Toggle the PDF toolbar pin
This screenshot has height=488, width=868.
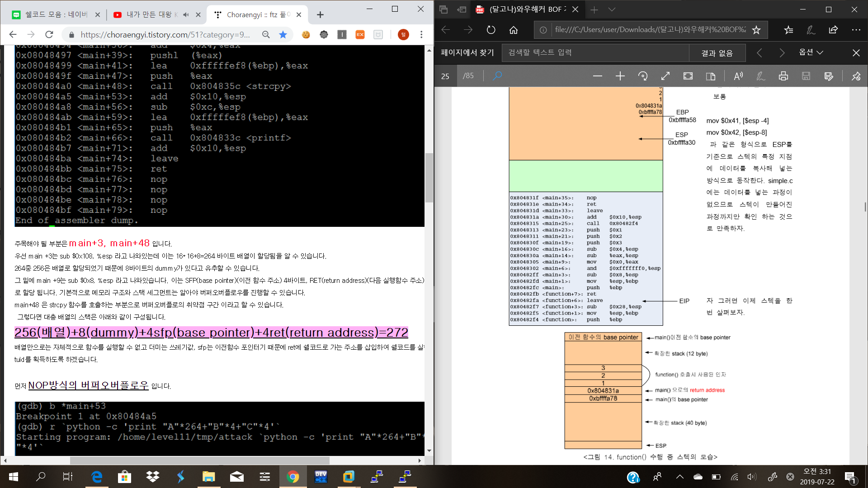pos(856,76)
